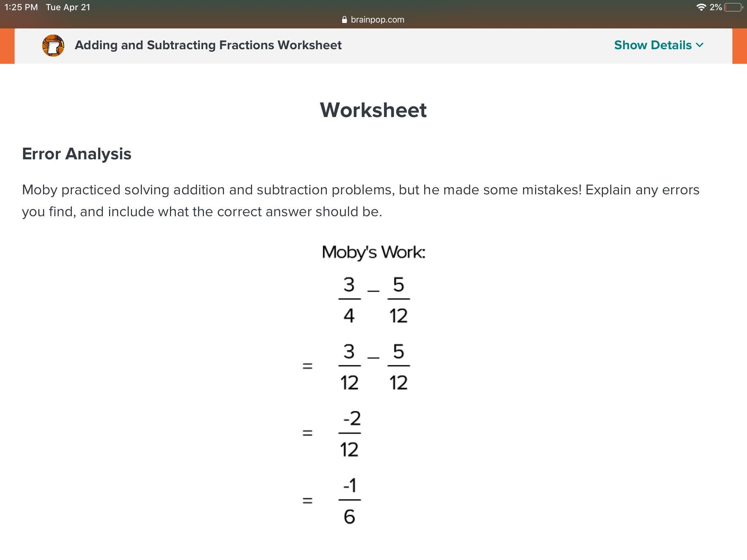The height and width of the screenshot is (560, 747).
Task: Tap the lock icon in address bar
Action: pyautogui.click(x=344, y=20)
